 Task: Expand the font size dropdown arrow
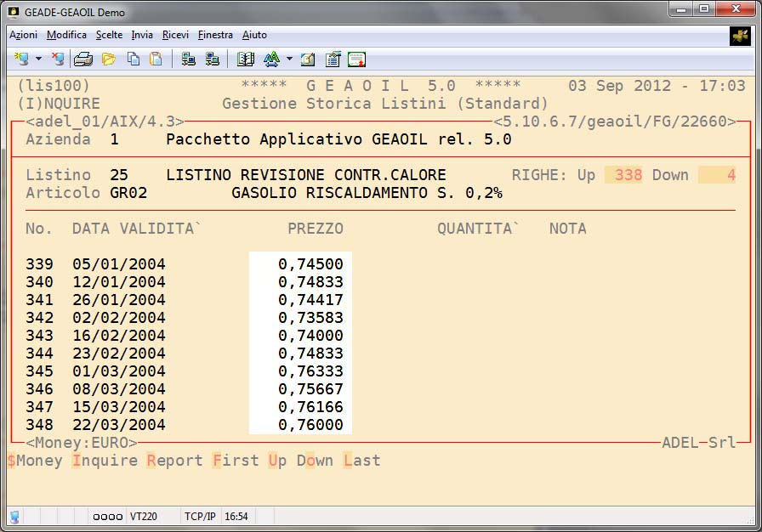(x=289, y=59)
